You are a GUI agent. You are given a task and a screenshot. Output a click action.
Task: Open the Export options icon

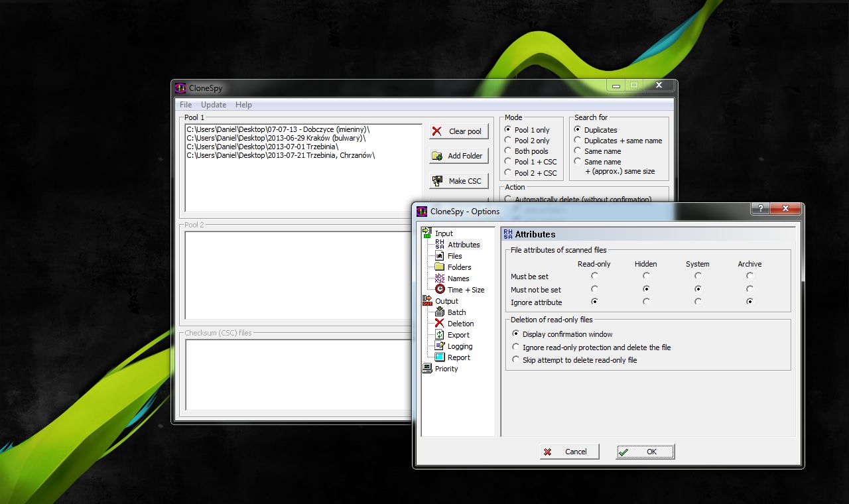click(x=440, y=334)
